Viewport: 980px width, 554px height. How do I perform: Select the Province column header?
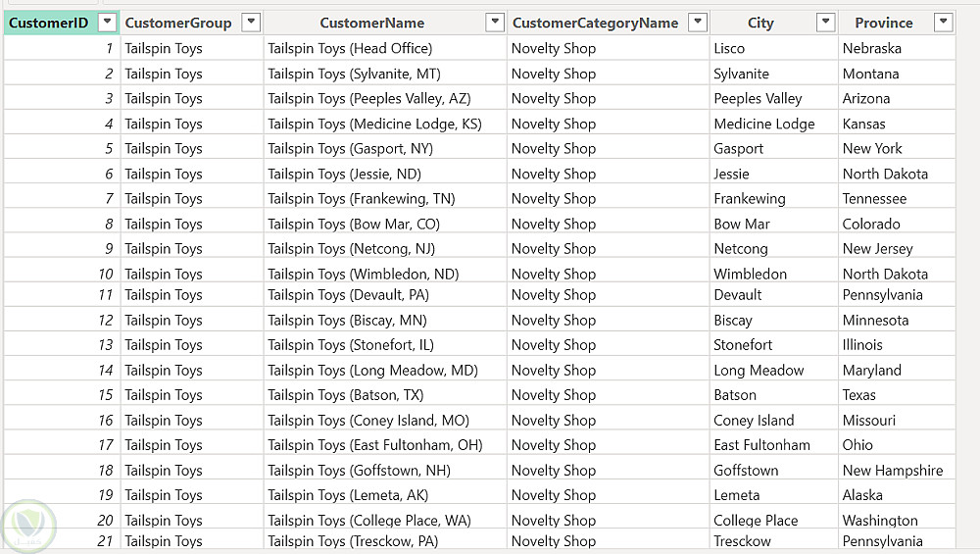[883, 23]
